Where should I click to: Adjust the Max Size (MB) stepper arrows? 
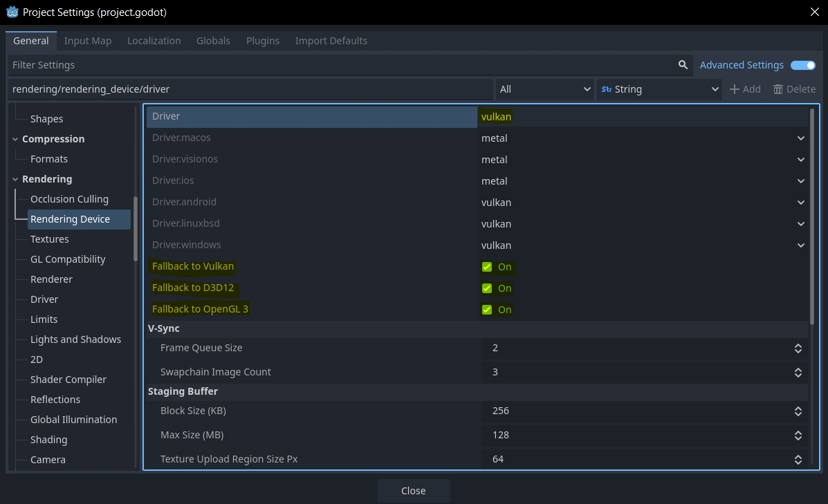pos(798,436)
